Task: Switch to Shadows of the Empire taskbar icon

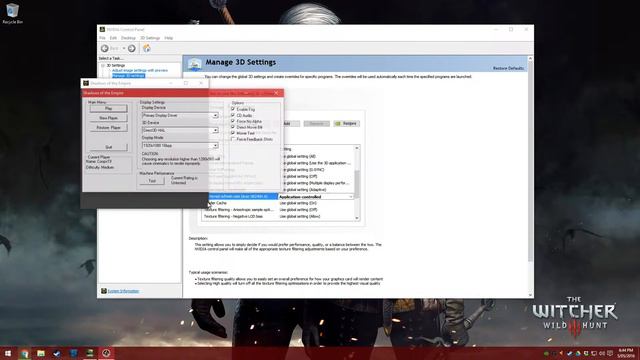Action: click(x=106, y=353)
